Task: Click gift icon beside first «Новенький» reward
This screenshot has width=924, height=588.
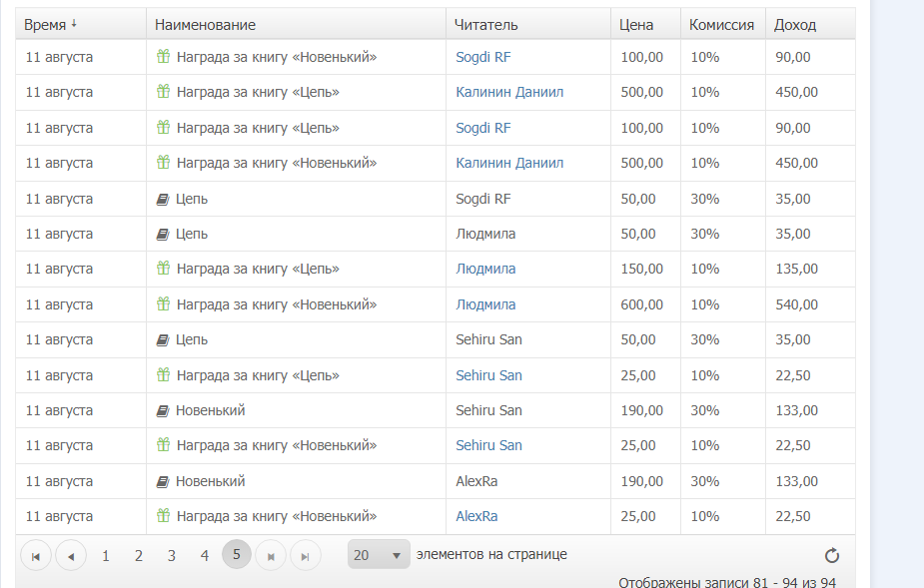Action: coord(164,57)
